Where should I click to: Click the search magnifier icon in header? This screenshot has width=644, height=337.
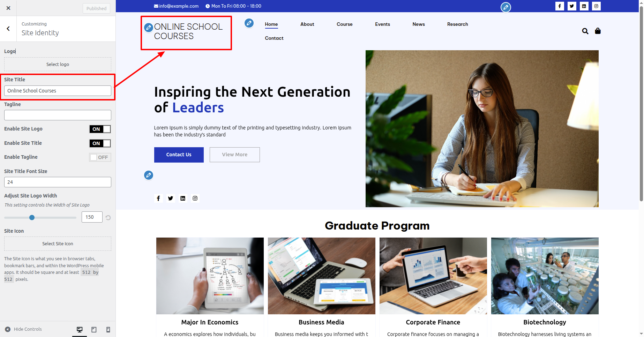click(585, 31)
